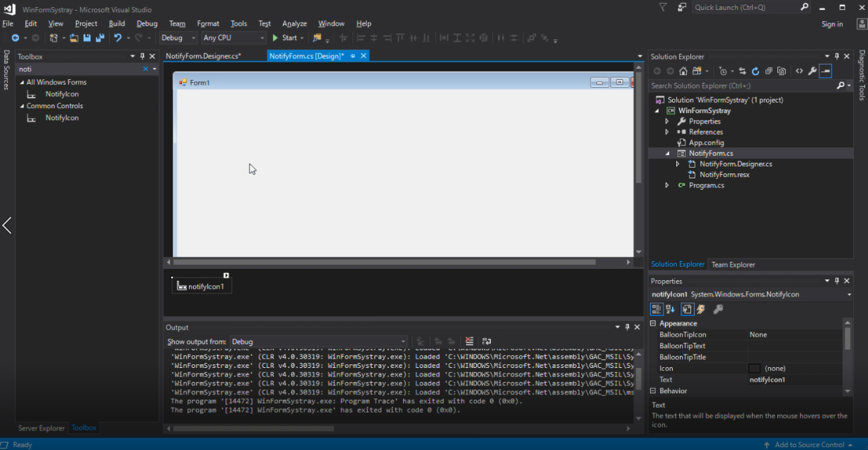
Task: Clear the toolbox search with the X
Action: (146, 69)
